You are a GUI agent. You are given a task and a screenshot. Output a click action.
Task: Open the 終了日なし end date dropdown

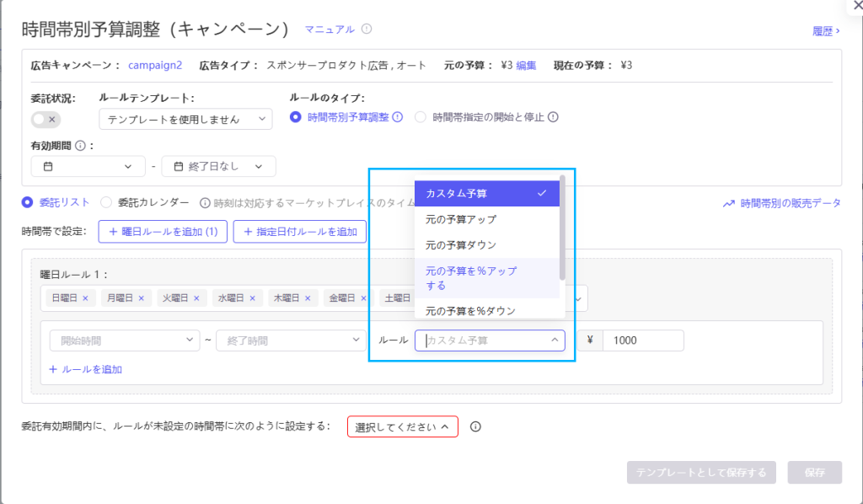point(218,166)
